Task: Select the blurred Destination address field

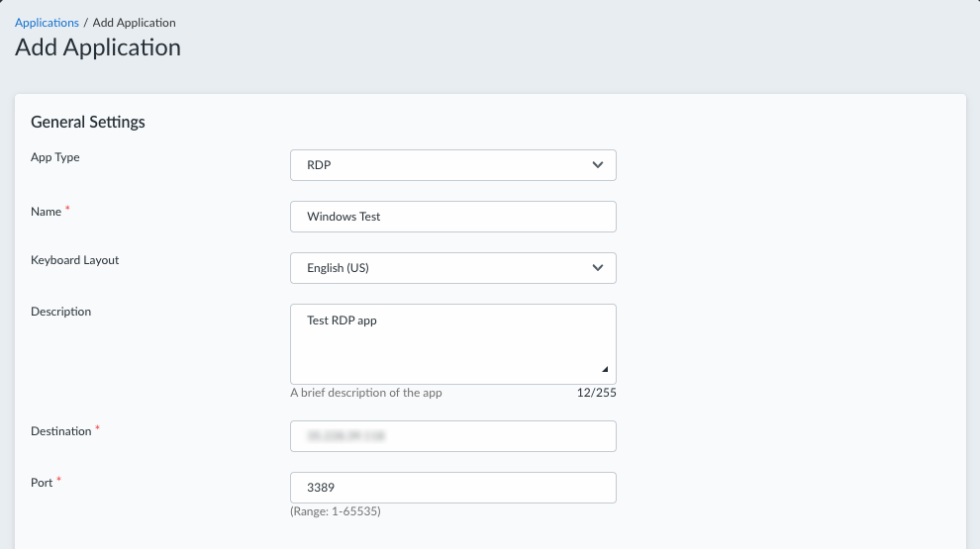Action: (x=452, y=436)
